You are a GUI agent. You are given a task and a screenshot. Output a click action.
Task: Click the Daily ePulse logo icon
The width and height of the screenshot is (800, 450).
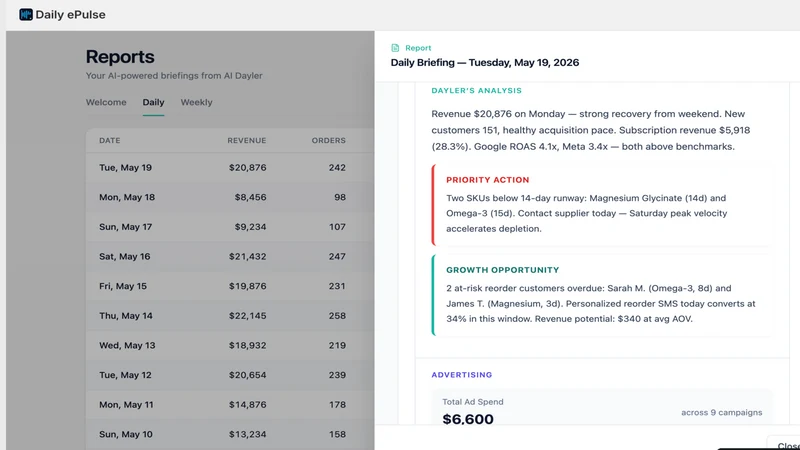26,14
